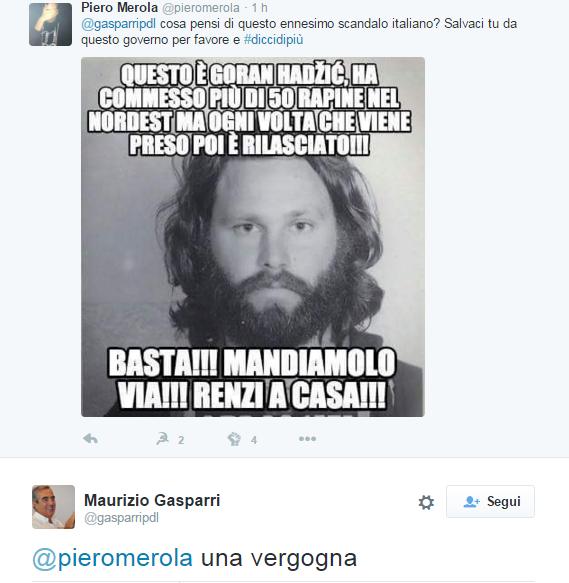This screenshot has height=583, width=569.
Task: Click the 'una vergogna' reply text
Action: tap(279, 559)
